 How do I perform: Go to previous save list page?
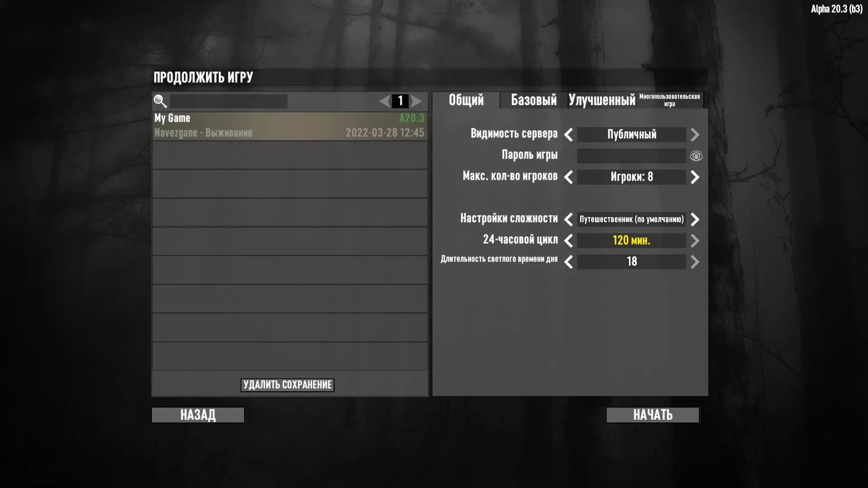(x=385, y=101)
